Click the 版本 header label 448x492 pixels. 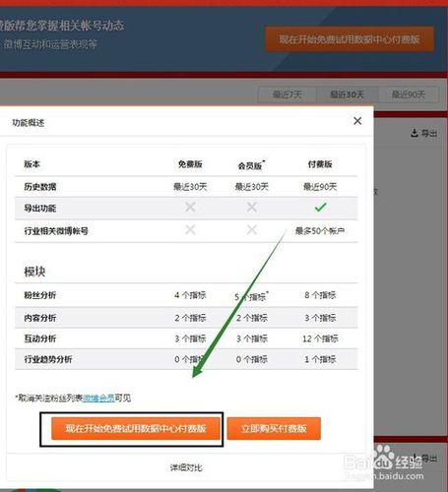pos(32,164)
